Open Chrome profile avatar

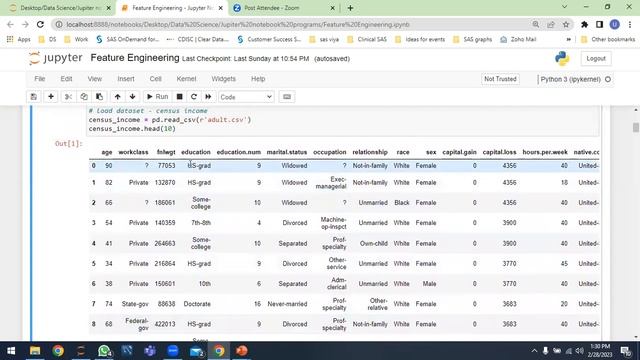615,24
